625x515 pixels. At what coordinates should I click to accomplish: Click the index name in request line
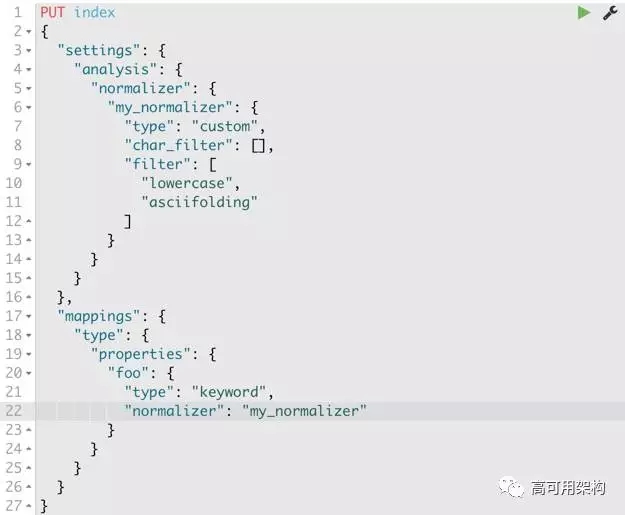(x=94, y=12)
